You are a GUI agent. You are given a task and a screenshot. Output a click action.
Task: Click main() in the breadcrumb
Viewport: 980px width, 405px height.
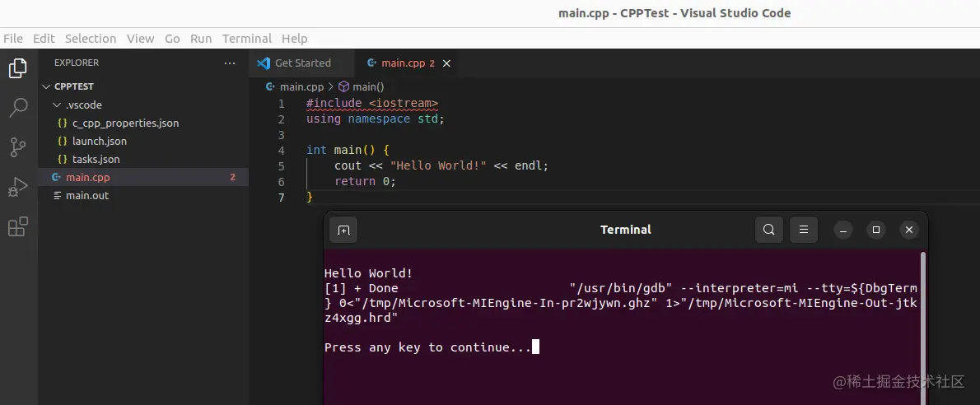click(x=368, y=87)
